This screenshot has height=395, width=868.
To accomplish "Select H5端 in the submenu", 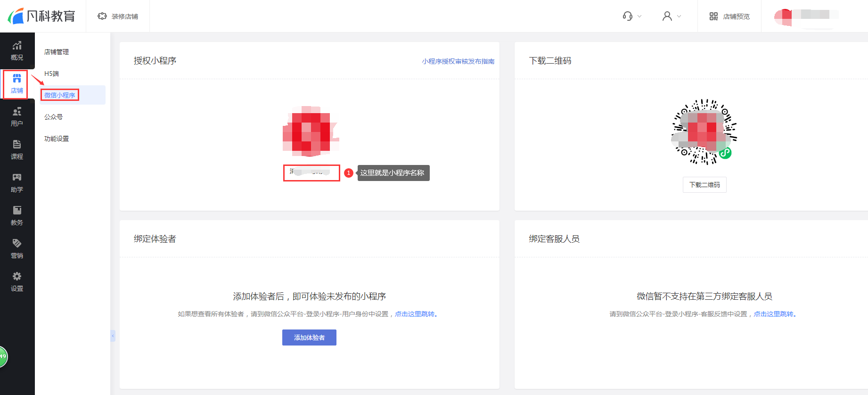I will coord(51,74).
